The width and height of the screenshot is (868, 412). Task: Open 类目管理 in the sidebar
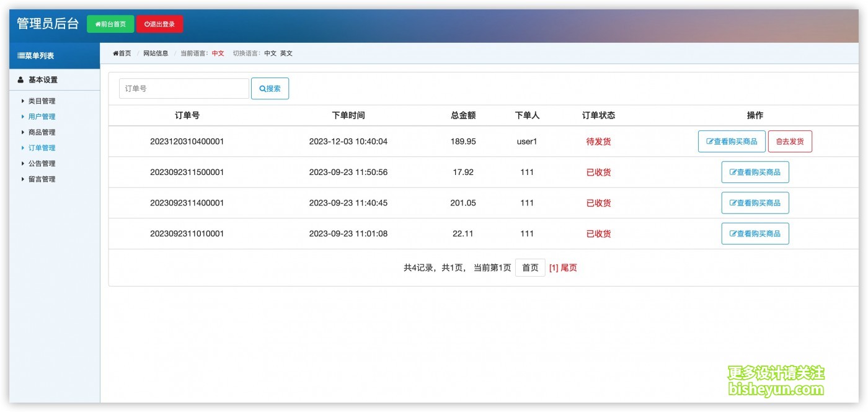click(x=42, y=101)
